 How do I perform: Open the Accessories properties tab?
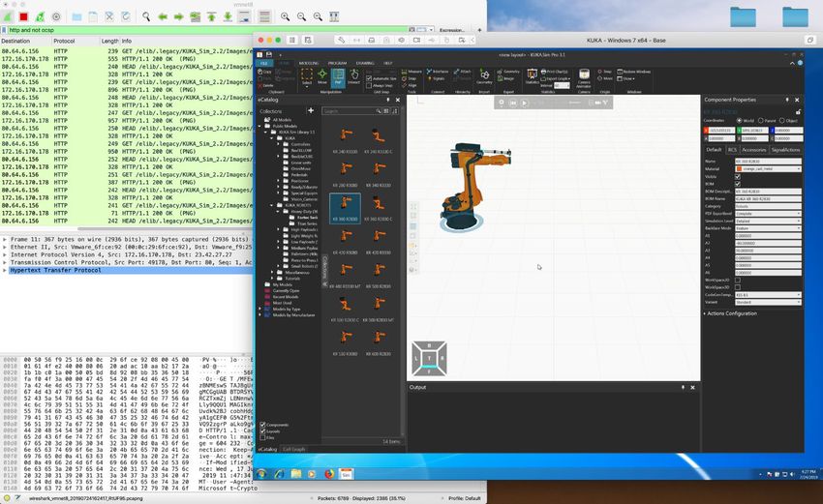[x=753, y=150]
